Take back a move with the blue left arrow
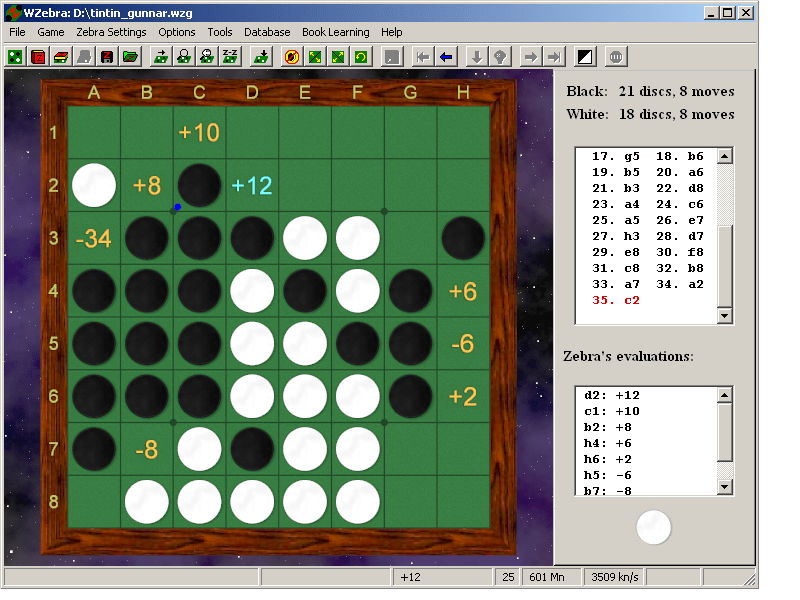Screen dimensions: 800x600 click(x=446, y=57)
